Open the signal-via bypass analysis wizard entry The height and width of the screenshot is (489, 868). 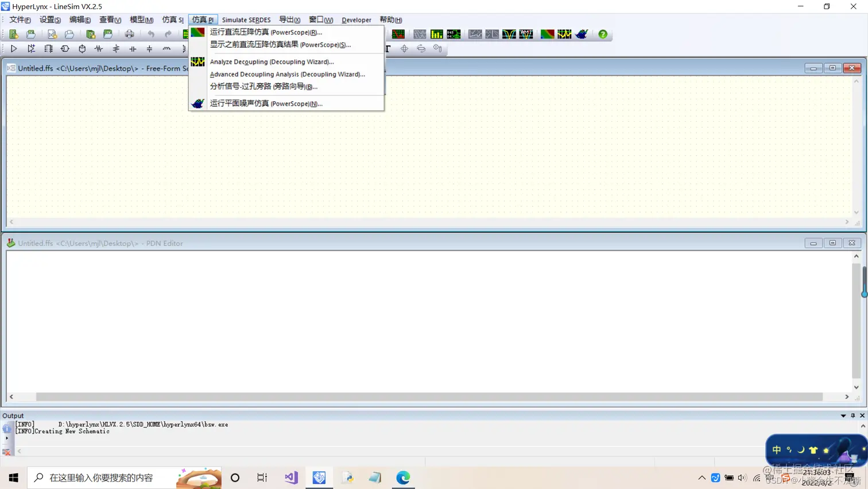[x=286, y=86]
